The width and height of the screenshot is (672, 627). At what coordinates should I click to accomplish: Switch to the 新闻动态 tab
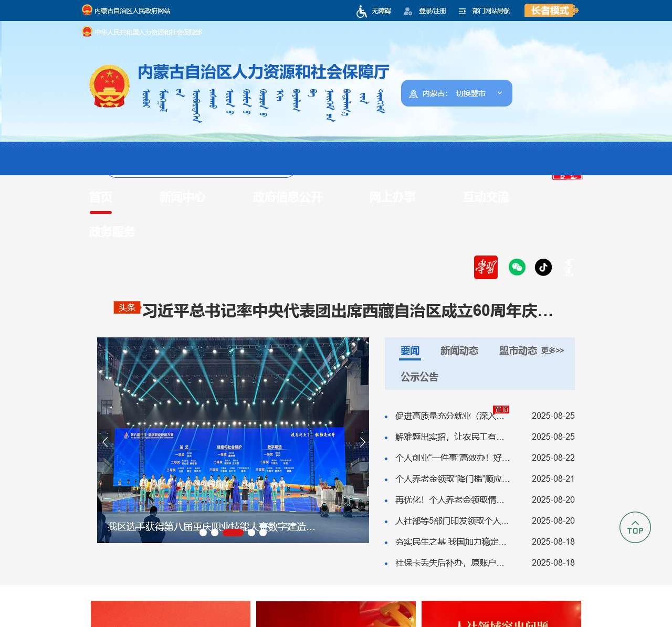coord(459,350)
